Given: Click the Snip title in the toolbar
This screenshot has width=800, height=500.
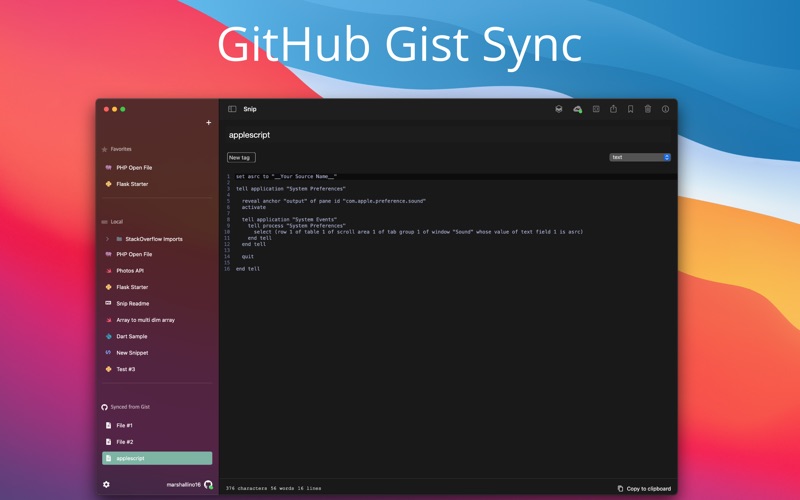Looking at the screenshot, I should pyautogui.click(x=250, y=109).
